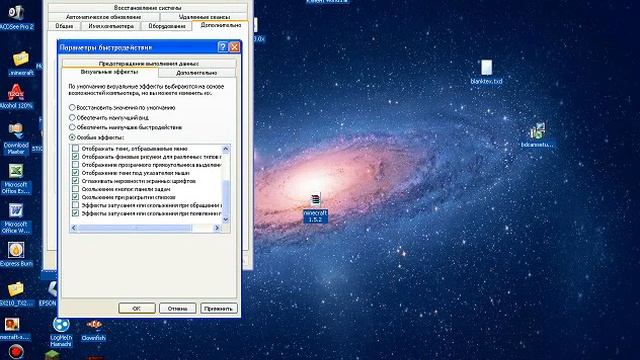The height and width of the screenshot is (360, 640).
Task: Open the 'Дополнительно' tab in performance dialog
Action: click(x=197, y=73)
